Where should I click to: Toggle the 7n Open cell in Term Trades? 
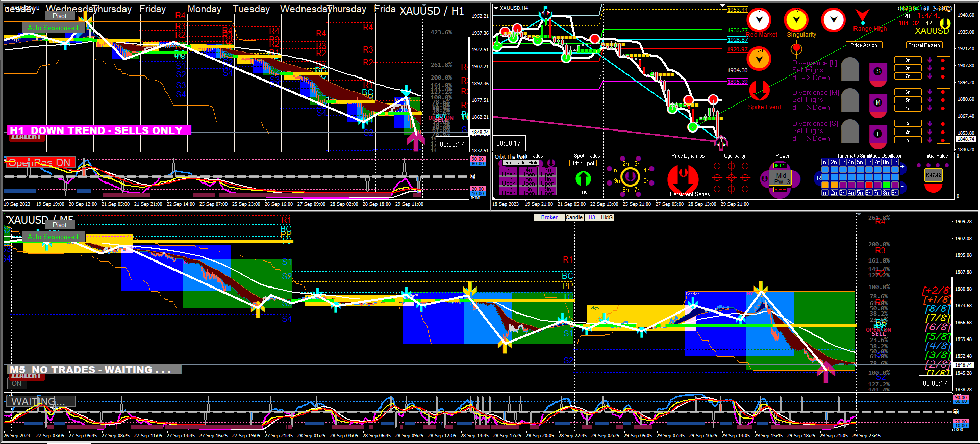click(x=547, y=172)
